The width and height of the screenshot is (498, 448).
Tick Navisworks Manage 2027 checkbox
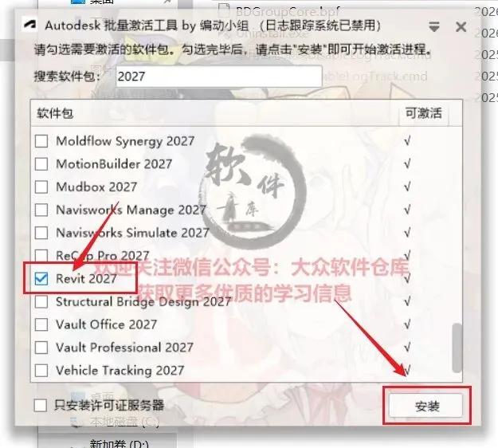coord(41,210)
